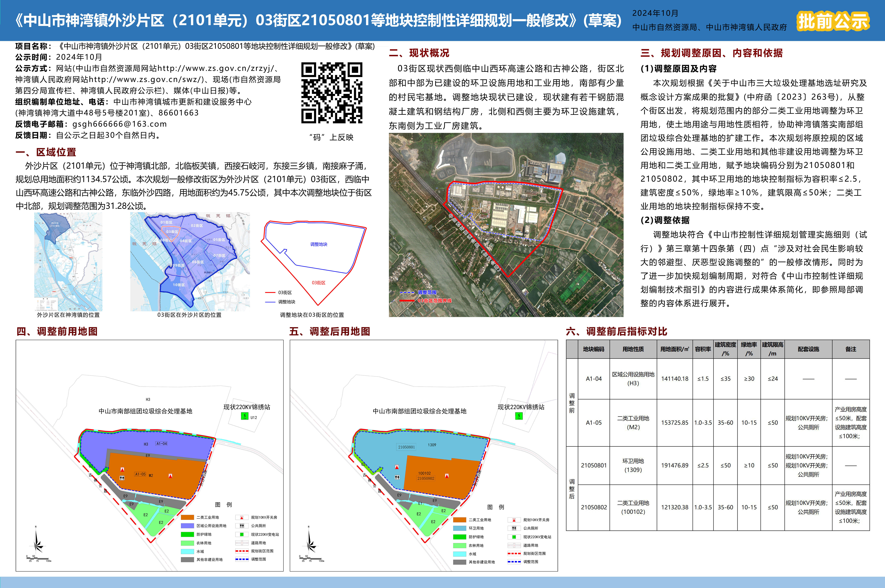Click the 农林用地 swatch in 调整后 legend
The width and height of the screenshot is (885, 588).
[x=460, y=545]
